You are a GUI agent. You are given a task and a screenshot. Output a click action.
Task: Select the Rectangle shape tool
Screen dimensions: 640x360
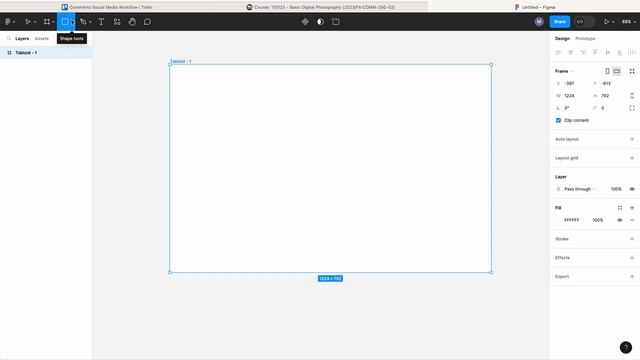coord(64,22)
